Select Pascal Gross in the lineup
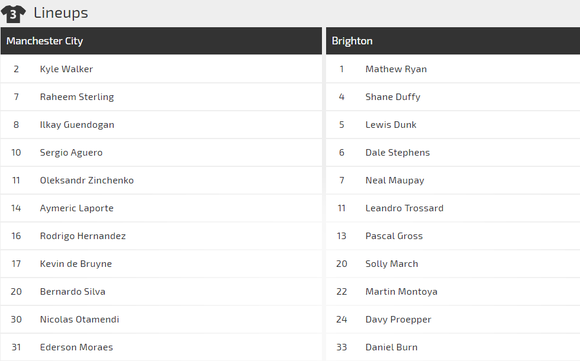 tap(394, 236)
